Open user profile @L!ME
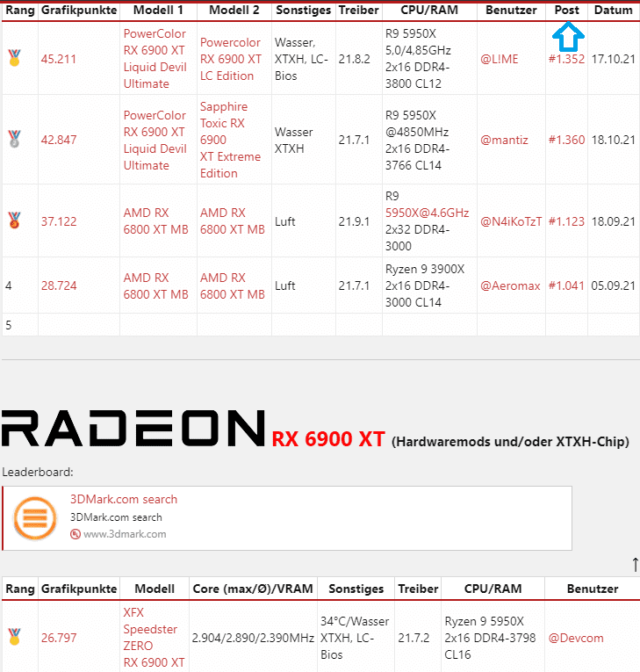The height and width of the screenshot is (672, 640). [499, 59]
